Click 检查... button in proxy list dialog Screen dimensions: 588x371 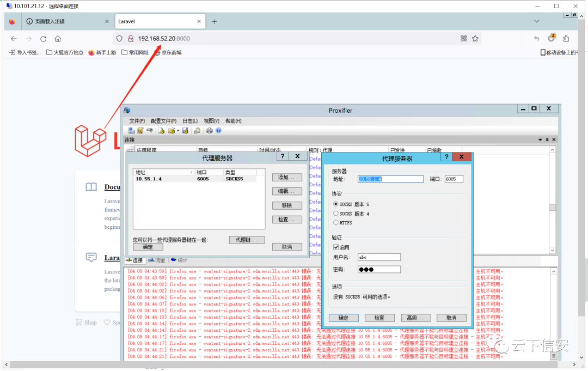pyautogui.click(x=287, y=220)
